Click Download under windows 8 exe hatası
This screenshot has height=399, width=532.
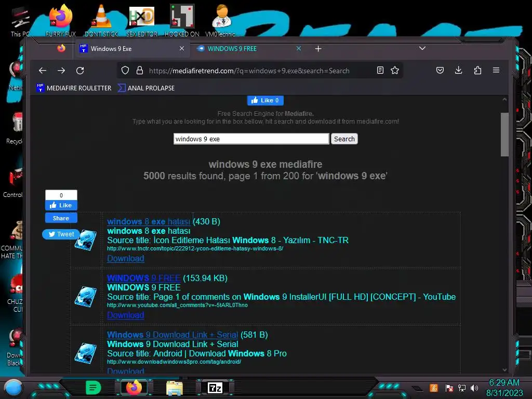126,258
